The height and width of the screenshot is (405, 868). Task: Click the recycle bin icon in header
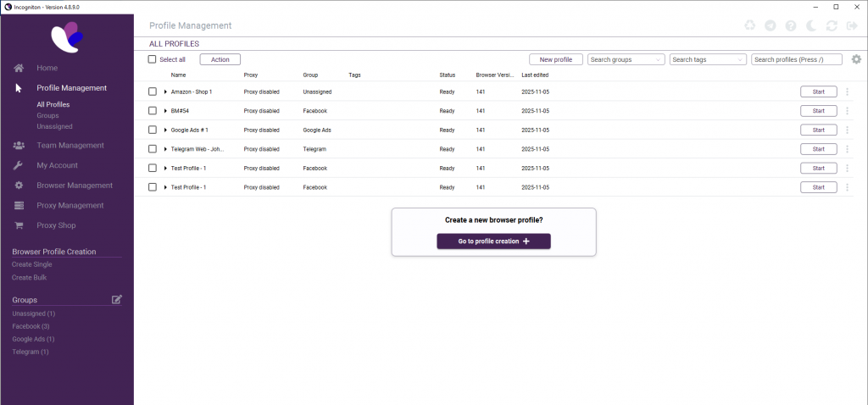(749, 25)
